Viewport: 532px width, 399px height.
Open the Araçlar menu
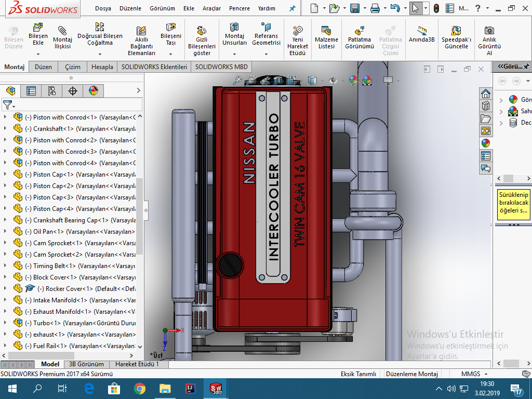pos(211,8)
